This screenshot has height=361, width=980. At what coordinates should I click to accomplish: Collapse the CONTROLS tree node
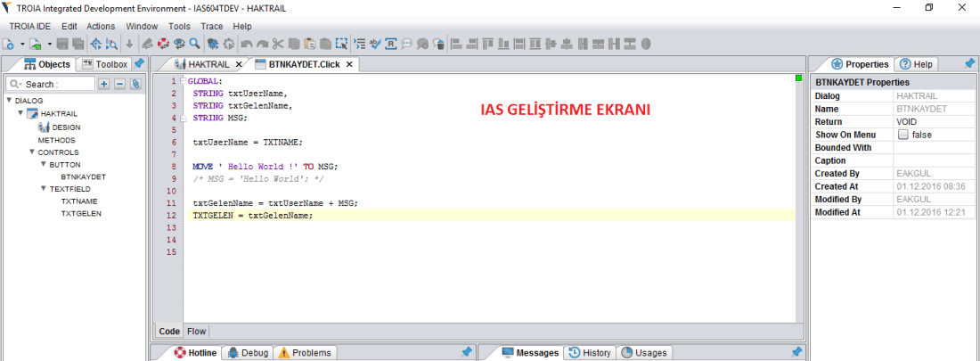click(x=32, y=152)
